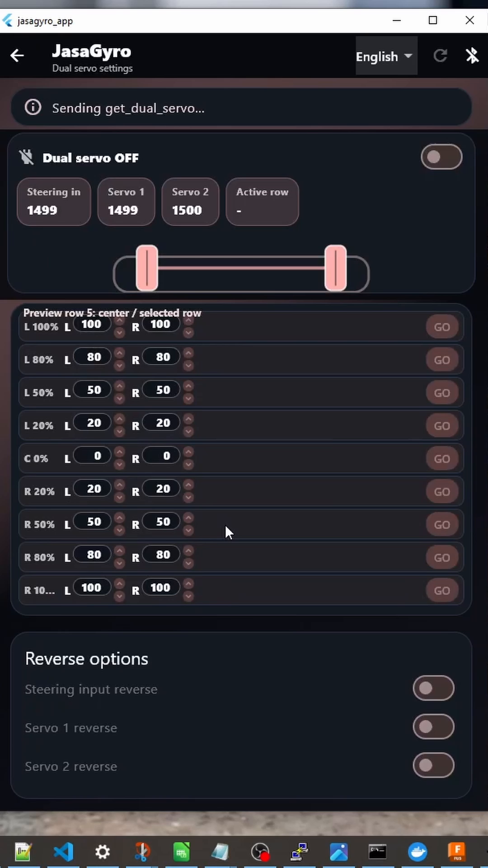Screen dimensions: 488x868
Task: Click the info icon in status banner
Action: (x=33, y=108)
